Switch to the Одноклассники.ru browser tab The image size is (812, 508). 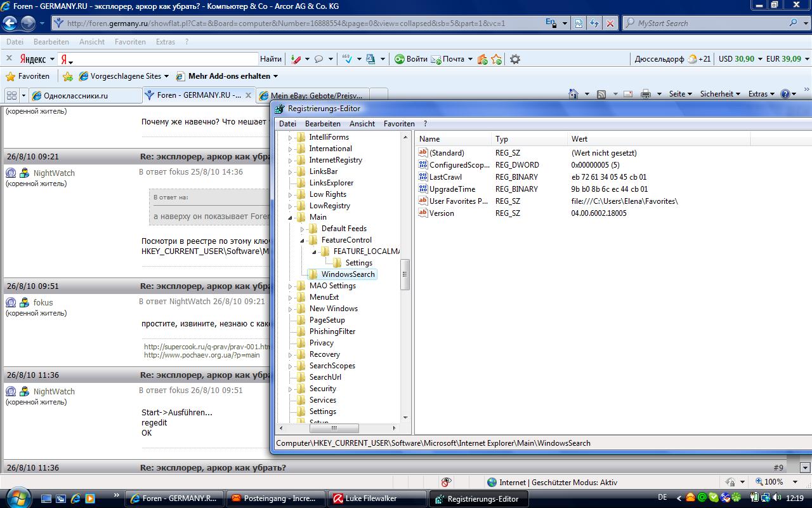click(x=85, y=96)
